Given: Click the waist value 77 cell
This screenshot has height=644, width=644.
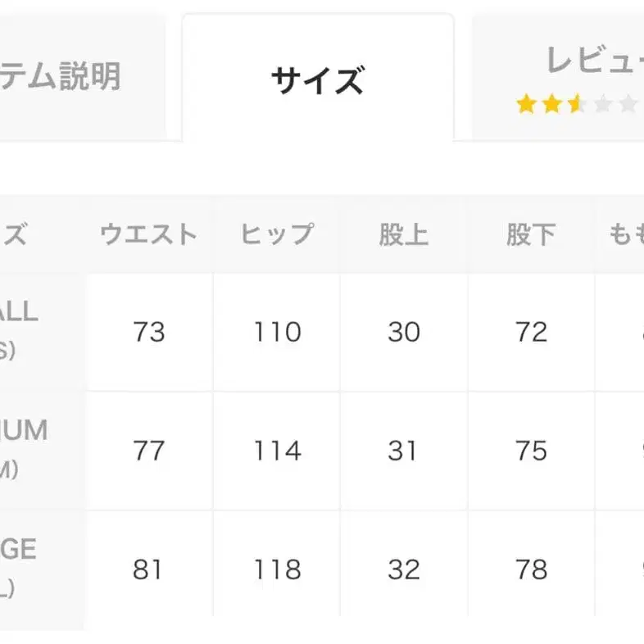Looking at the screenshot, I should 149,451.
